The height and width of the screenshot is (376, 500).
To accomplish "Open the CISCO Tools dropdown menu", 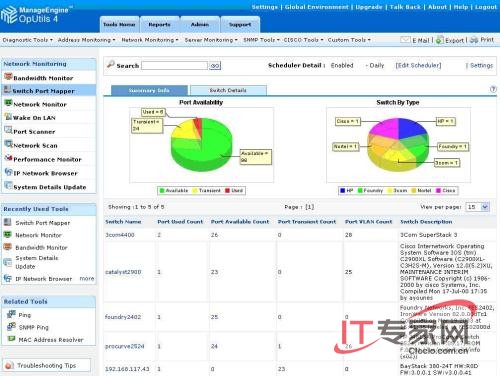I will click(x=303, y=40).
